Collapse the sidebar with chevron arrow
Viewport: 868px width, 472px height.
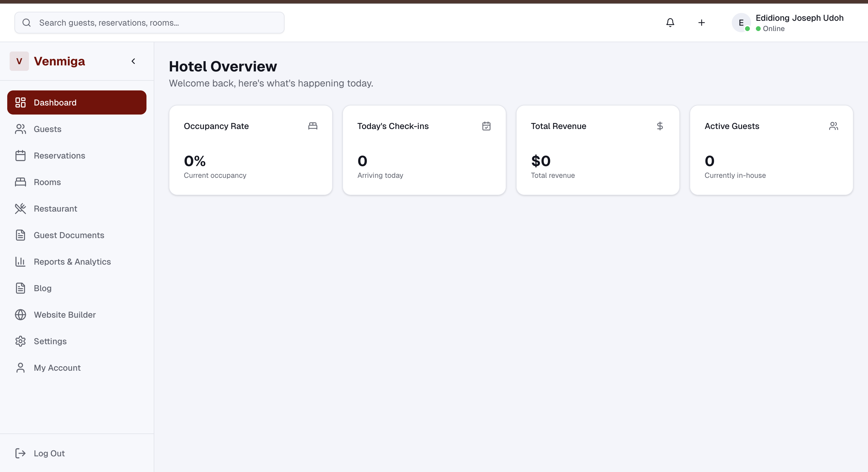(x=134, y=61)
